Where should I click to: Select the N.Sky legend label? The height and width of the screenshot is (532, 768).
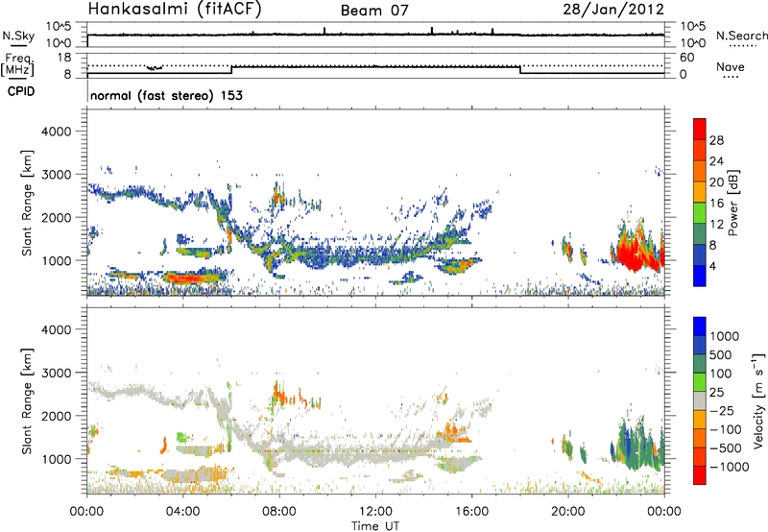tap(18, 36)
